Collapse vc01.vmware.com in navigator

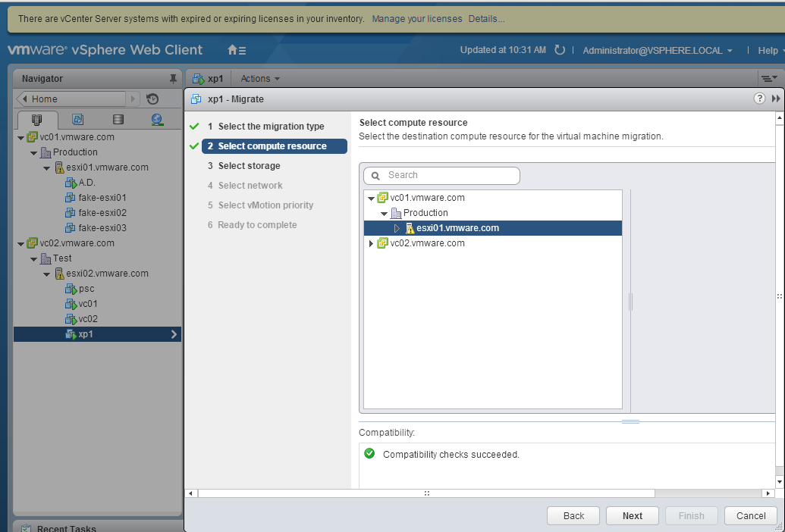pyautogui.click(x=20, y=137)
